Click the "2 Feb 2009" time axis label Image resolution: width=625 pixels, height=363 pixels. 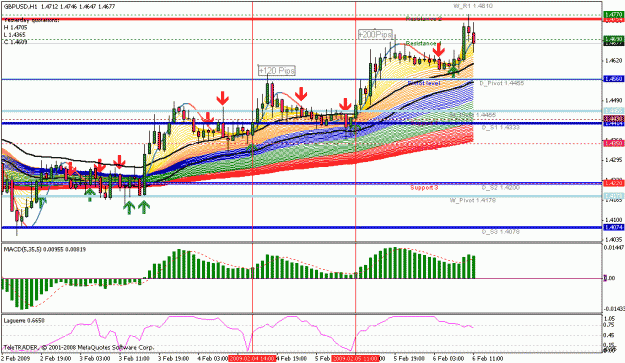(16, 359)
